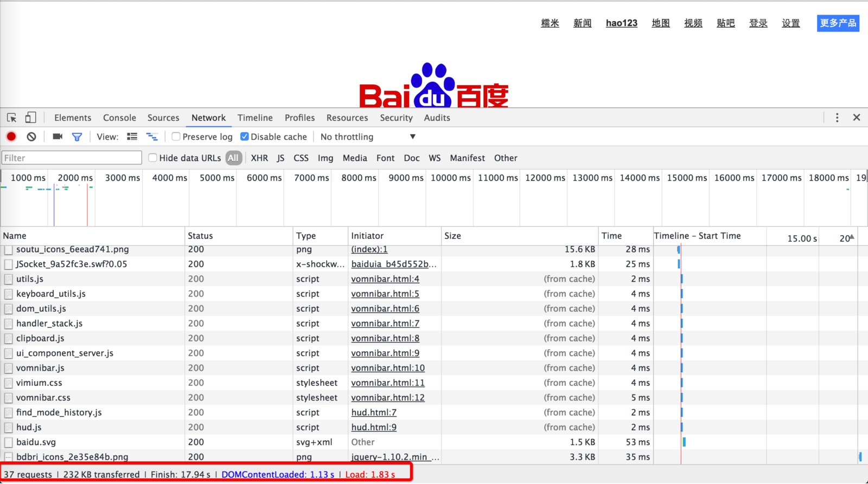Sort by Timeline – Start Time column
This screenshot has width=868, height=484.
coord(697,236)
